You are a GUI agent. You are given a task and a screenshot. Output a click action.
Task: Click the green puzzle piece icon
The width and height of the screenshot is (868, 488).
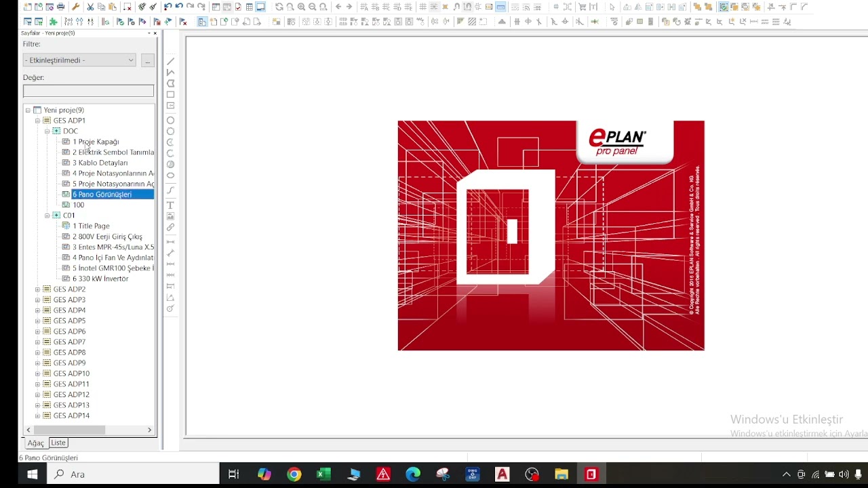pos(53,22)
